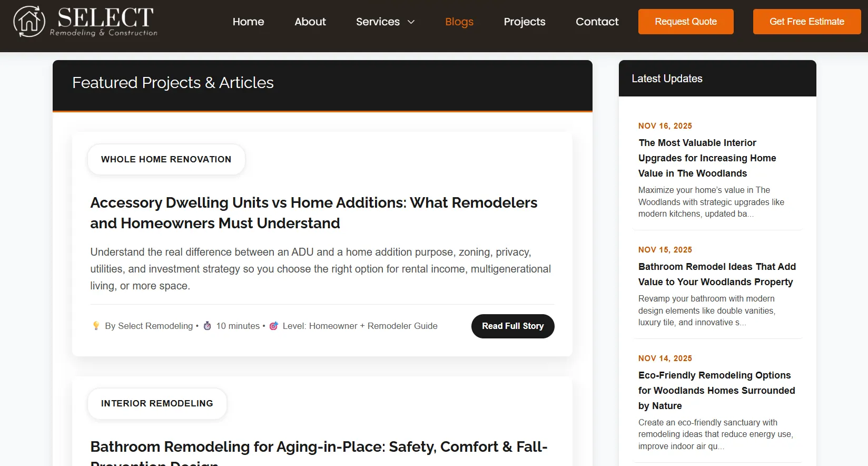Click the NOV 14, 2025 date
Image resolution: width=868 pixels, height=466 pixels.
665,358
